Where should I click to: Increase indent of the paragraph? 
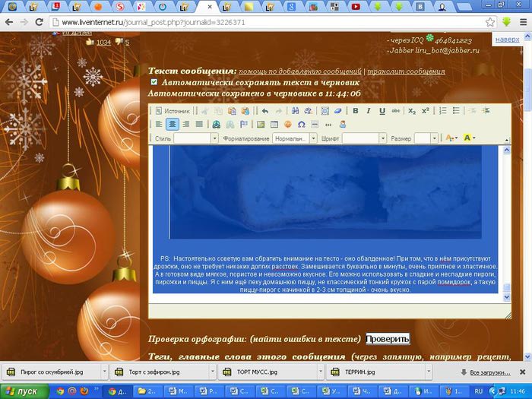pyautogui.click(x=486, y=111)
